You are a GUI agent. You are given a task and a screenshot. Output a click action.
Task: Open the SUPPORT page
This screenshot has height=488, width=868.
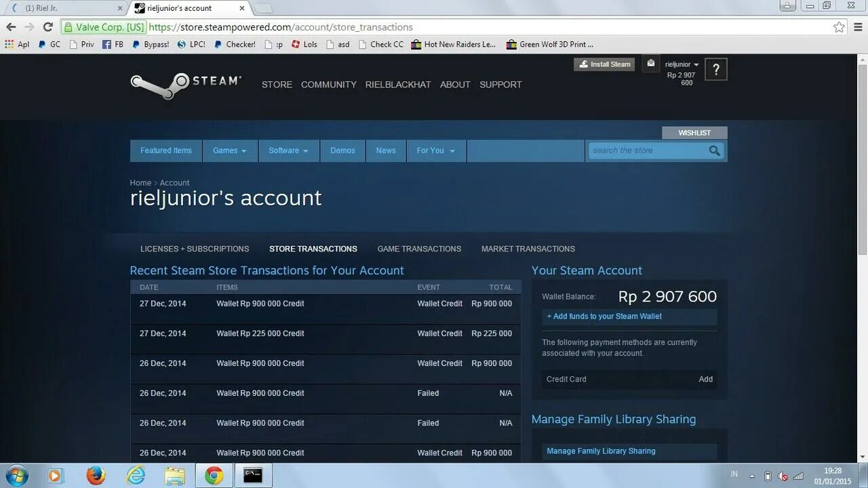tap(500, 85)
